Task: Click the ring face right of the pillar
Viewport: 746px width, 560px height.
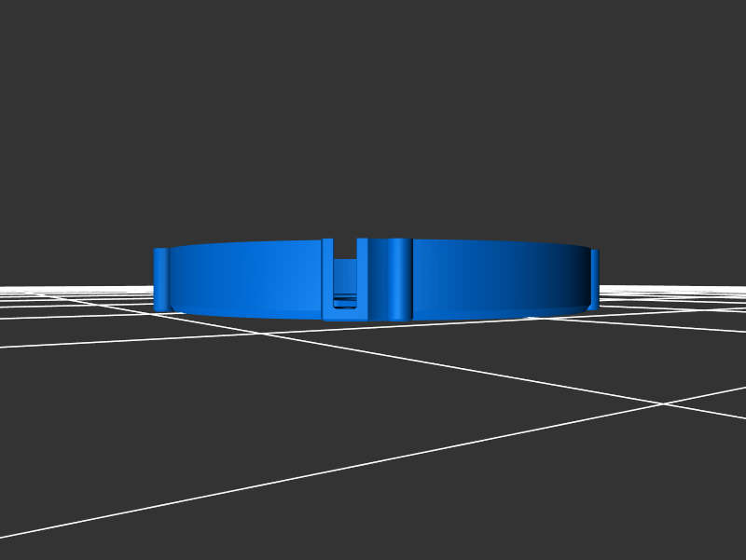Action: pyautogui.click(x=466, y=276)
